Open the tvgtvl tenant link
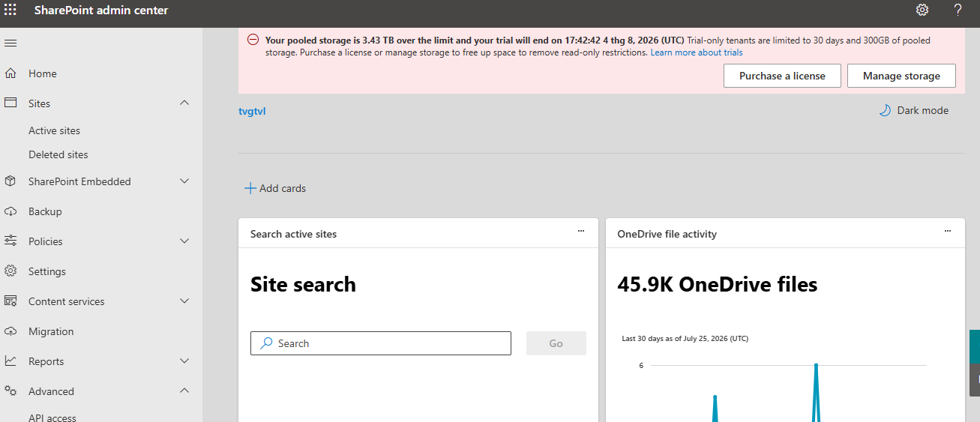The height and width of the screenshot is (422, 980). coord(252,112)
